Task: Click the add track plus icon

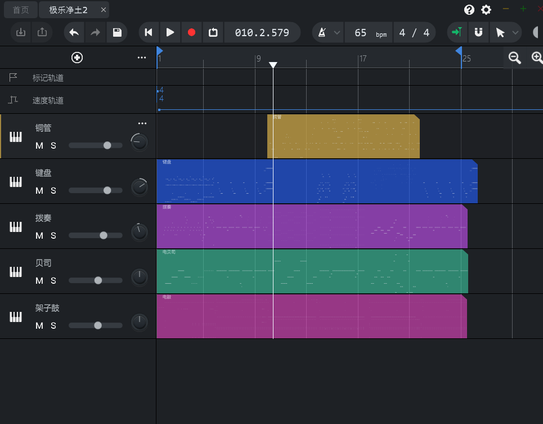Action: coord(77,58)
